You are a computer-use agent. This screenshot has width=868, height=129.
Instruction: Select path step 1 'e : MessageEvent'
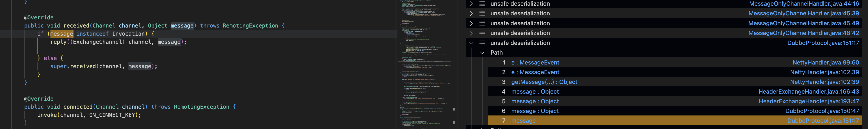pos(535,62)
